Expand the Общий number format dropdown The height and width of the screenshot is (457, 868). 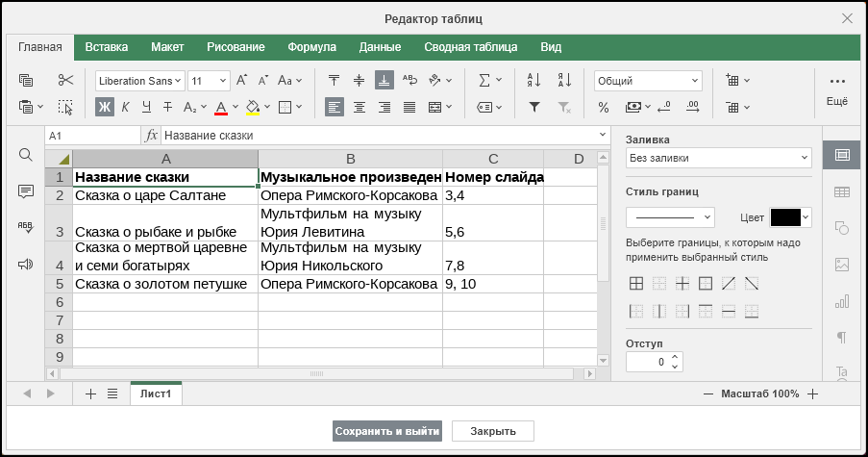(648, 81)
